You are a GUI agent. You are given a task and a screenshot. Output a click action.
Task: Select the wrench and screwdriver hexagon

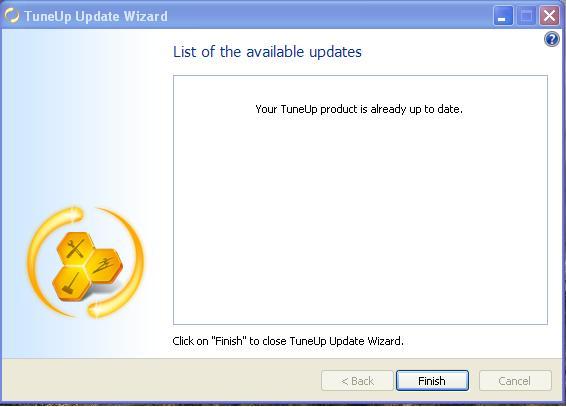coord(75,248)
